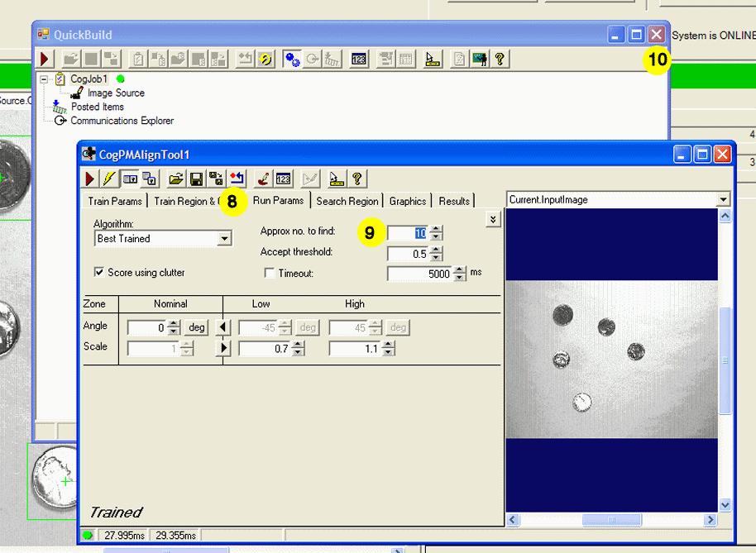Click the yellow circular arrow icon in QuickBuild
This screenshot has height=553, width=756.
click(265, 59)
